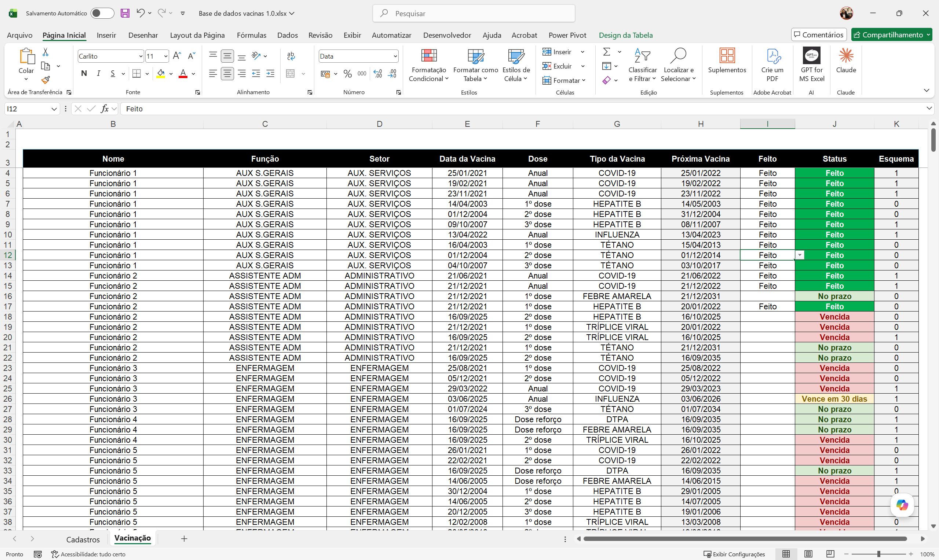Image resolution: width=939 pixels, height=560 pixels.
Task: Expand the formula bar chevron
Action: coord(929,109)
